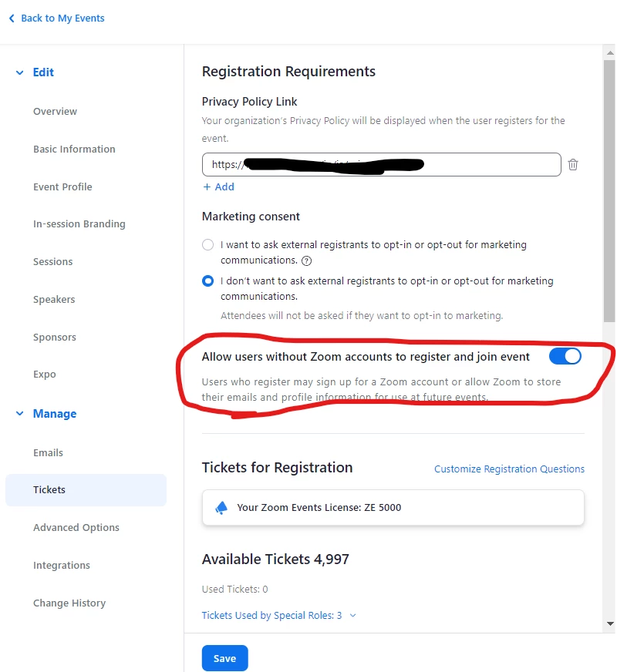Click the scrollbar up arrow

(x=610, y=52)
